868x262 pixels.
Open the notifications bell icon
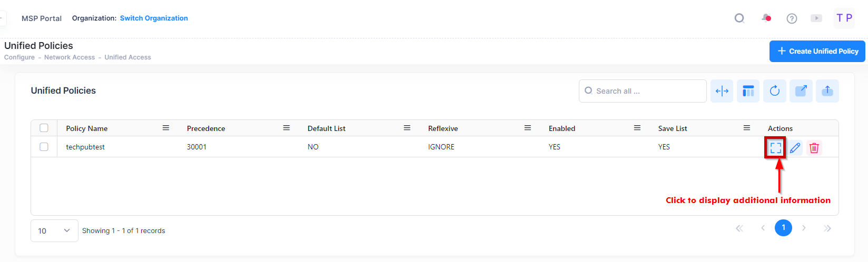pyautogui.click(x=766, y=18)
